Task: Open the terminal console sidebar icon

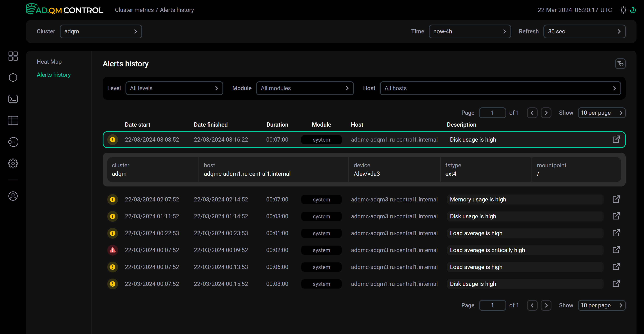Action: (13, 99)
